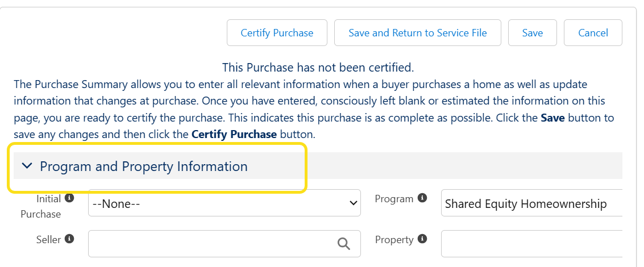Click the Seller field label
Screen dimensions: 644x267
coord(48,240)
